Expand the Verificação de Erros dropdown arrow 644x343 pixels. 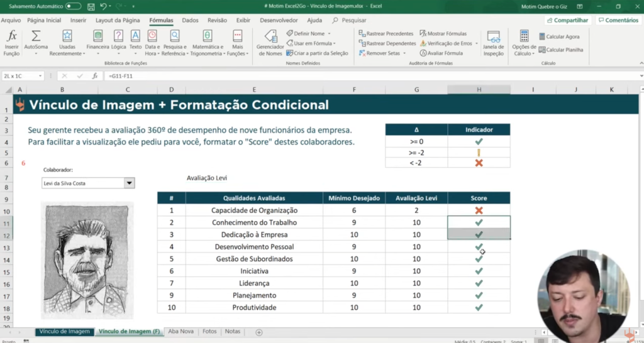[477, 43]
